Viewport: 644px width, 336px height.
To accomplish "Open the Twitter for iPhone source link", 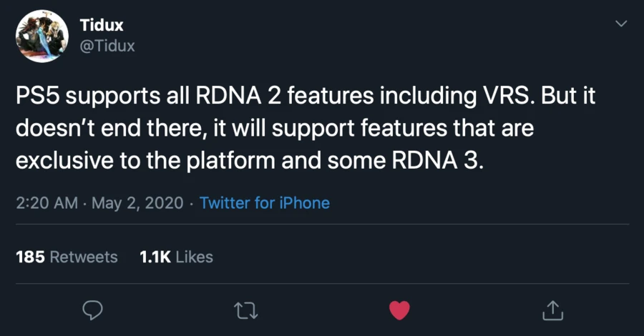I will (265, 203).
